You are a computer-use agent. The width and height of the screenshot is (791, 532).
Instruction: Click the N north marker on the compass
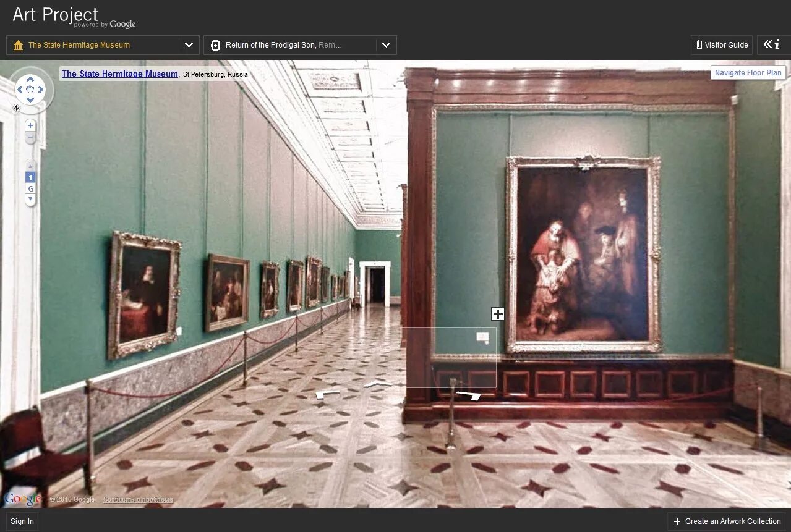click(x=17, y=109)
